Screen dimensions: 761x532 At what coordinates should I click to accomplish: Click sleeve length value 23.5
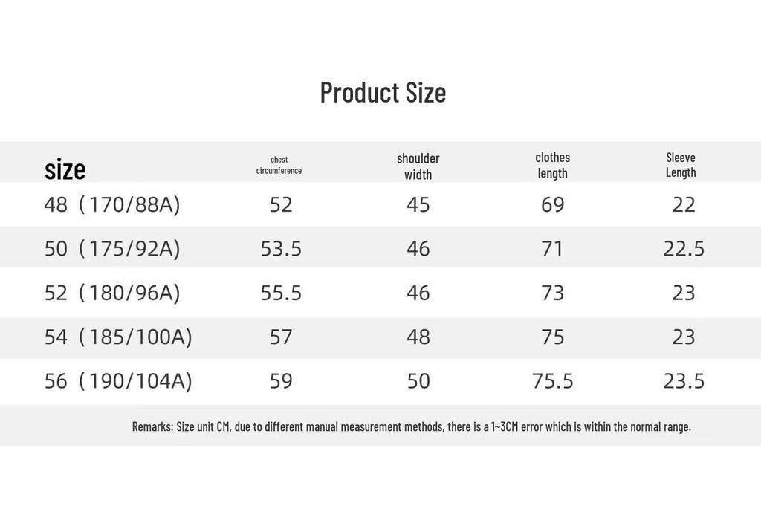tap(684, 381)
